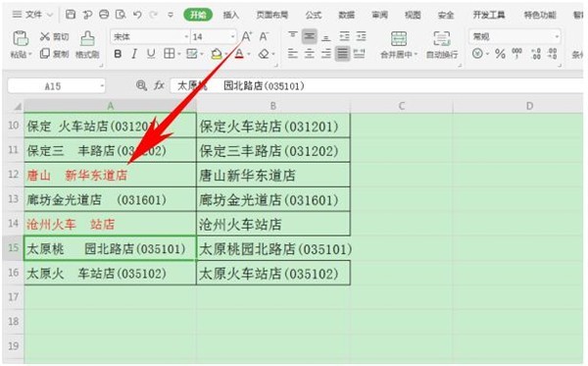Switch to the 插入 (Insert) tab
588x366 pixels.
230,15
